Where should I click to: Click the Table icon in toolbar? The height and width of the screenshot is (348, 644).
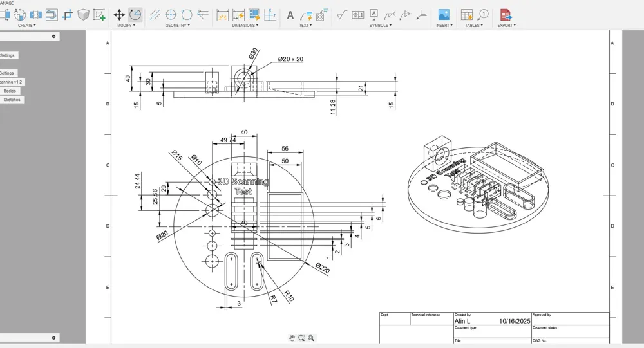(x=467, y=15)
